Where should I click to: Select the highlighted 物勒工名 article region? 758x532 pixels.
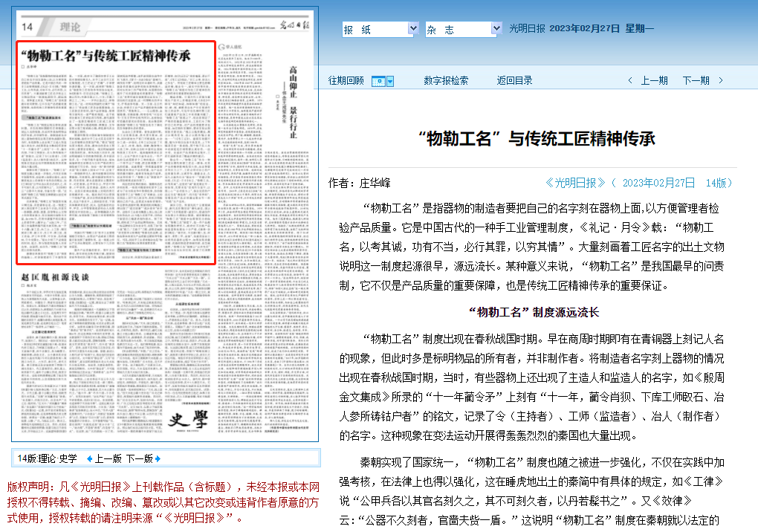pos(116,152)
